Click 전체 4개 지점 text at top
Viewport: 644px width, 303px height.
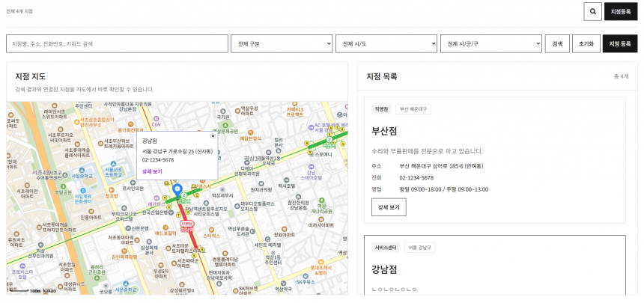(19, 11)
